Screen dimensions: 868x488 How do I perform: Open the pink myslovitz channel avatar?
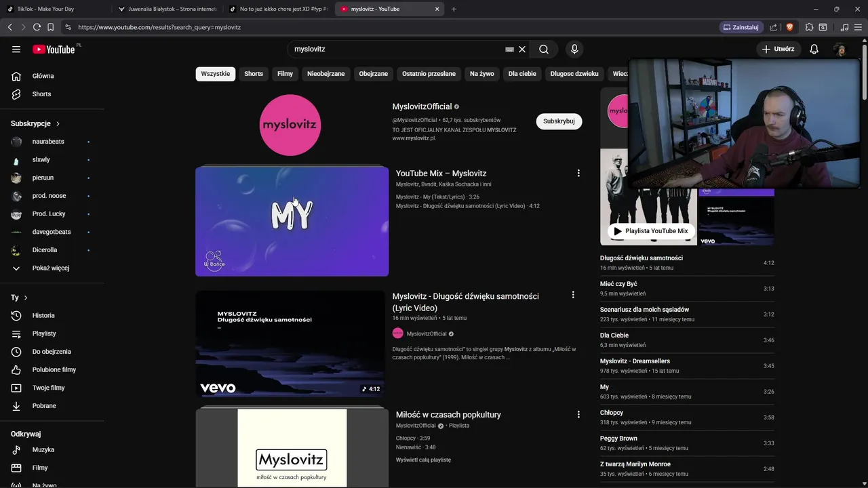click(290, 125)
